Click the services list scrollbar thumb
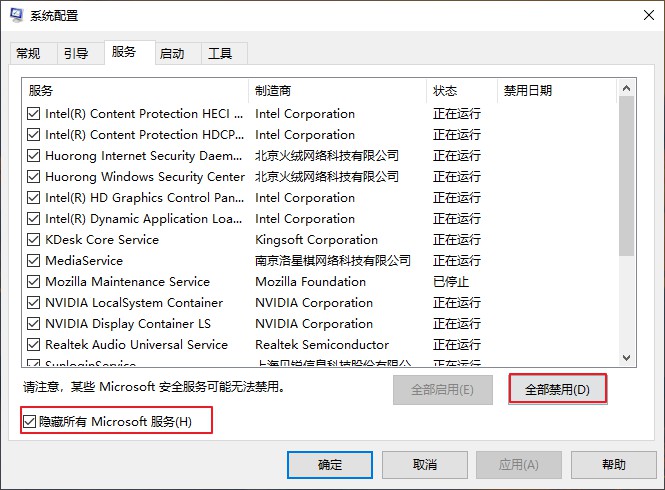The image size is (665, 490). click(626, 176)
